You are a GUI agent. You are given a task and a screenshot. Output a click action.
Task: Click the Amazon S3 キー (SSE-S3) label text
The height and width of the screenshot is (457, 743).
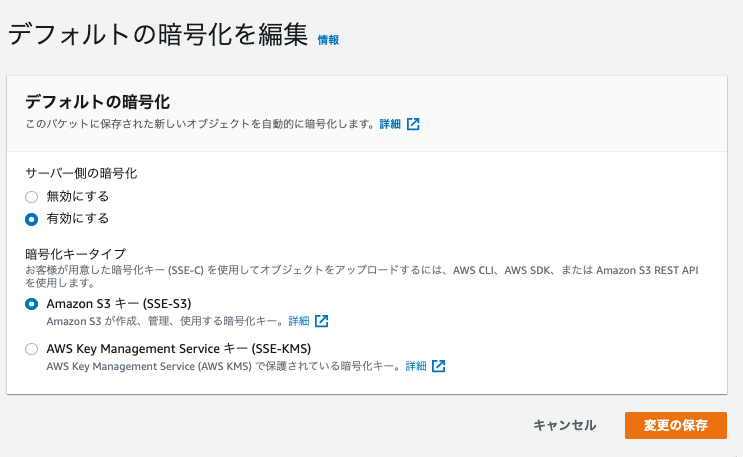[119, 303]
